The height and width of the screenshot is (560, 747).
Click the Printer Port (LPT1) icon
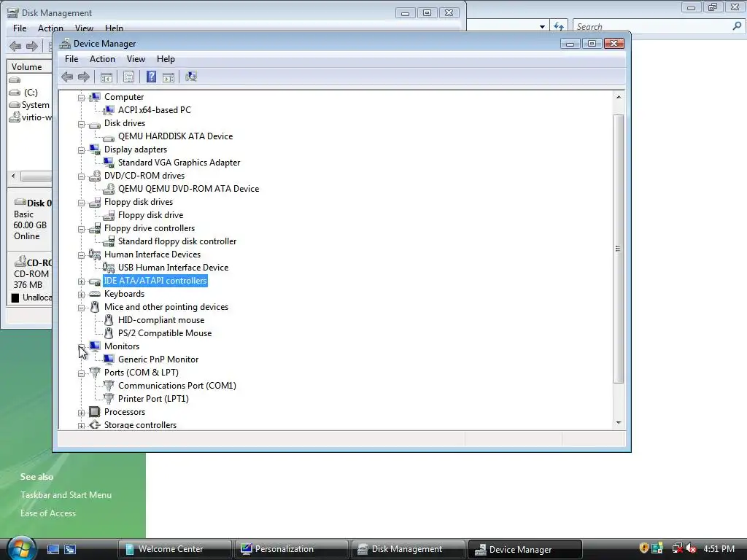point(109,398)
